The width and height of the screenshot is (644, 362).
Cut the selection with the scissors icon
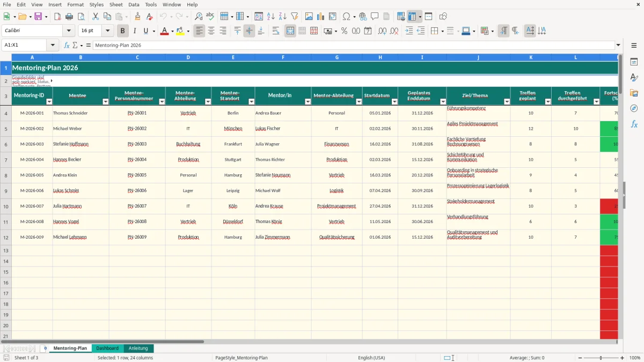[96, 17]
